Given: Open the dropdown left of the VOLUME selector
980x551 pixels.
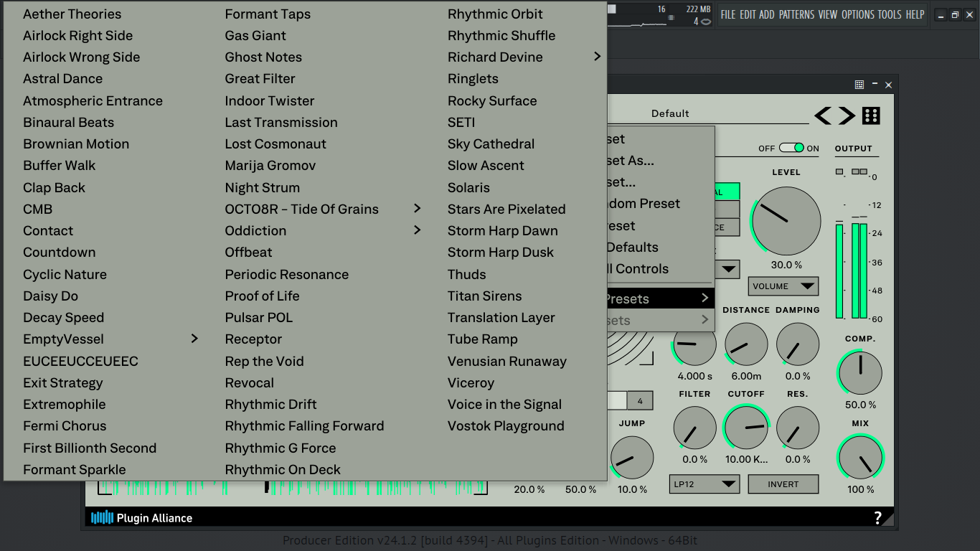Looking at the screenshot, I should (x=727, y=270).
